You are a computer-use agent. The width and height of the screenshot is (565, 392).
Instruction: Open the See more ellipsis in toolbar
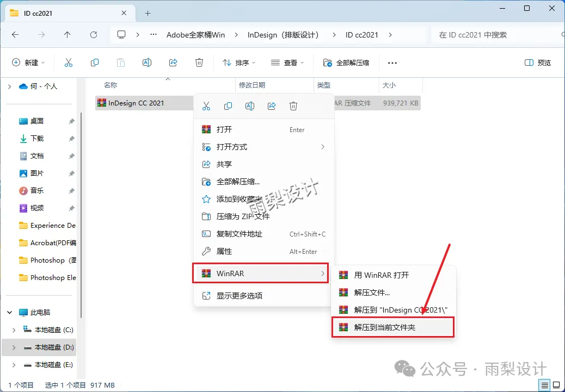392,63
